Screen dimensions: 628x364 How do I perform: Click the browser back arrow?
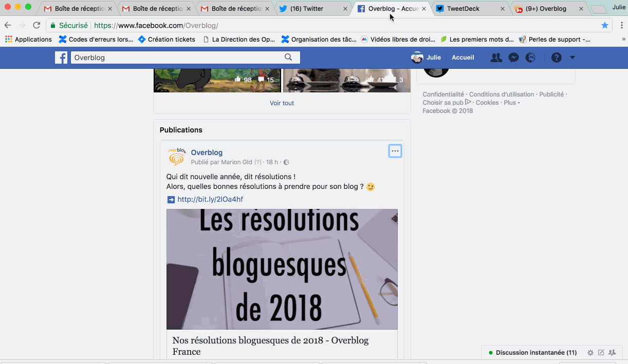pyautogui.click(x=8, y=25)
